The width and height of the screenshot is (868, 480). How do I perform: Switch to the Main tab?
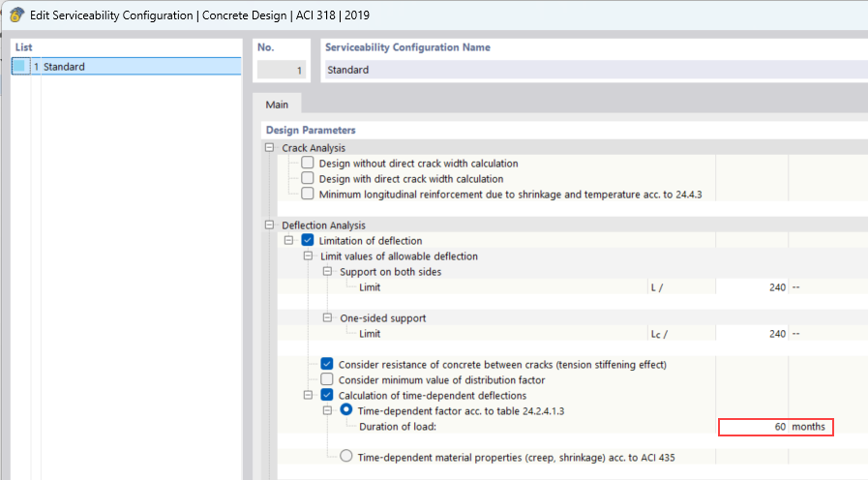(x=277, y=105)
